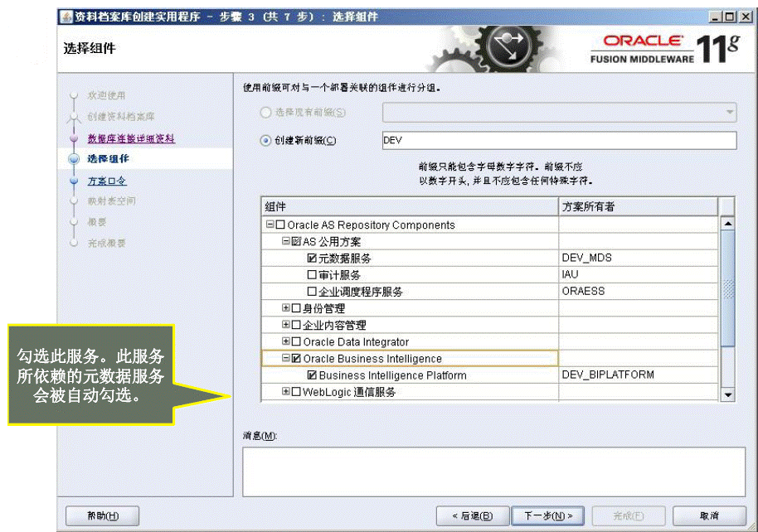The height and width of the screenshot is (532, 758).
Task: Uncheck Business Intelligence Platform checkbox
Action: coord(312,375)
